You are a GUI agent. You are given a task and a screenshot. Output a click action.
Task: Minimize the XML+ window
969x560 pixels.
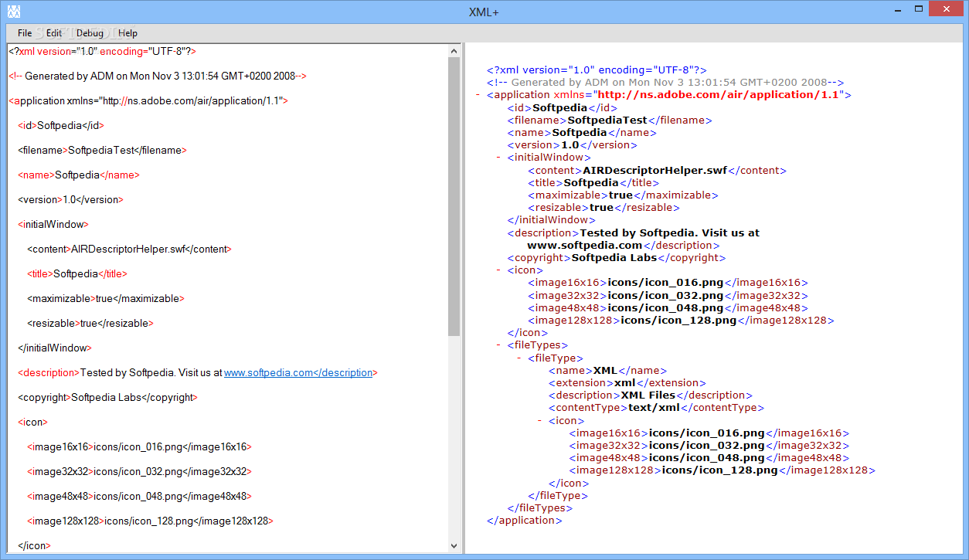tap(898, 9)
